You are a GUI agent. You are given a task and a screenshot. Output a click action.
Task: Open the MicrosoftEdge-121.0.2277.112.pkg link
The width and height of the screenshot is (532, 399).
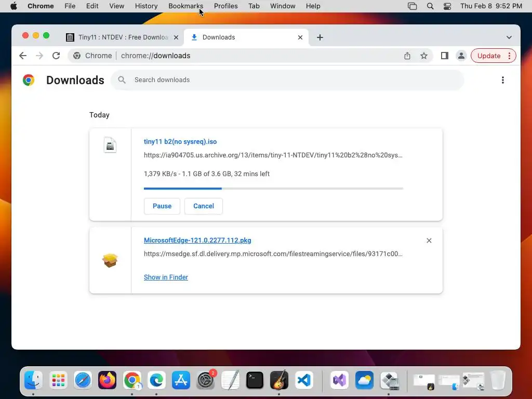[x=197, y=240]
